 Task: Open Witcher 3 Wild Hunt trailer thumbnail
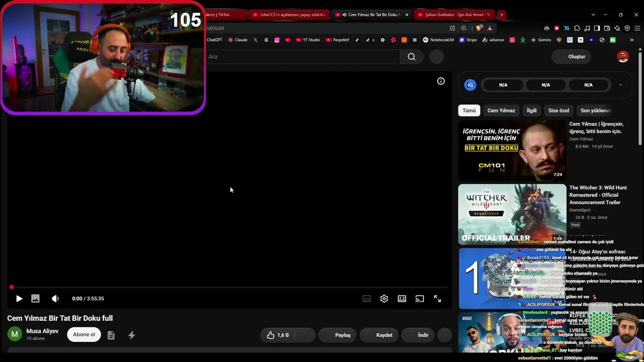(x=512, y=214)
